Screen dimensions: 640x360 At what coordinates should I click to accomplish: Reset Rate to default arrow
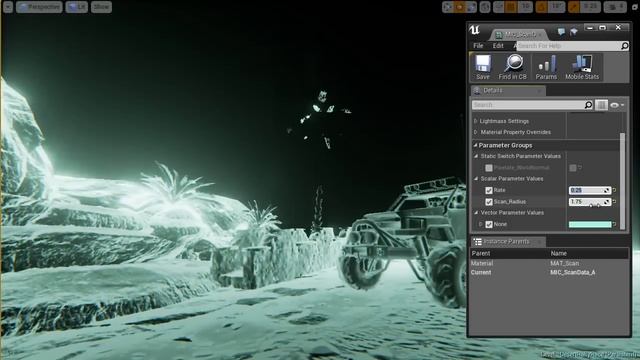[x=615, y=190]
